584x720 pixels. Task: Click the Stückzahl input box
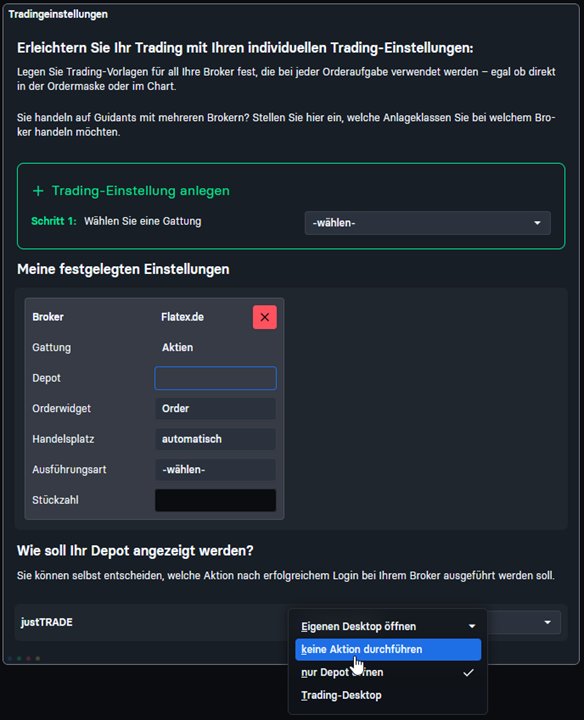[215, 500]
